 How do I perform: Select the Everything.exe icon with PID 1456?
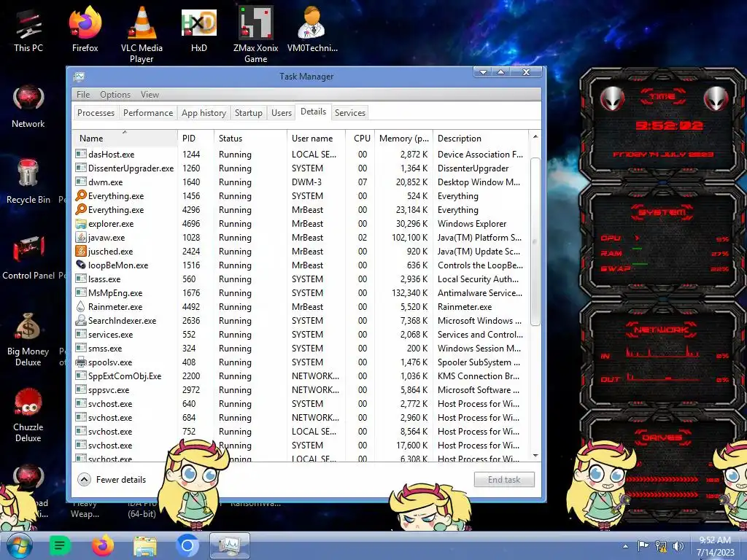click(81, 195)
